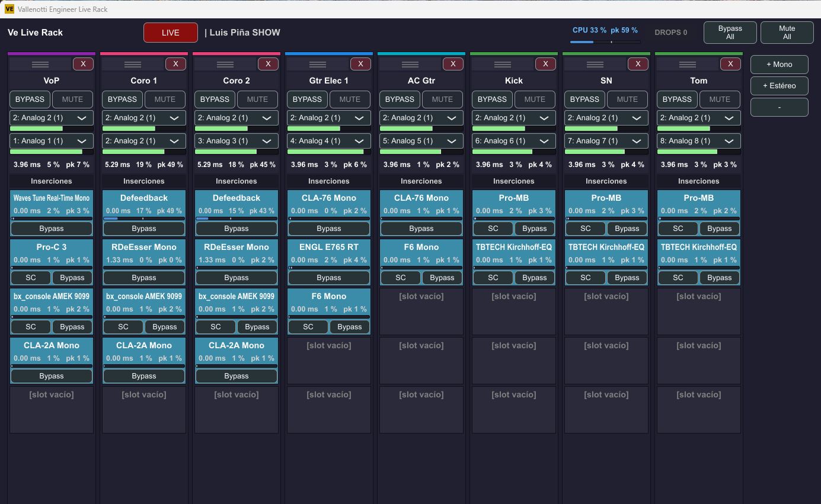
Task: Remove the Tom channel with its X
Action: (x=730, y=64)
